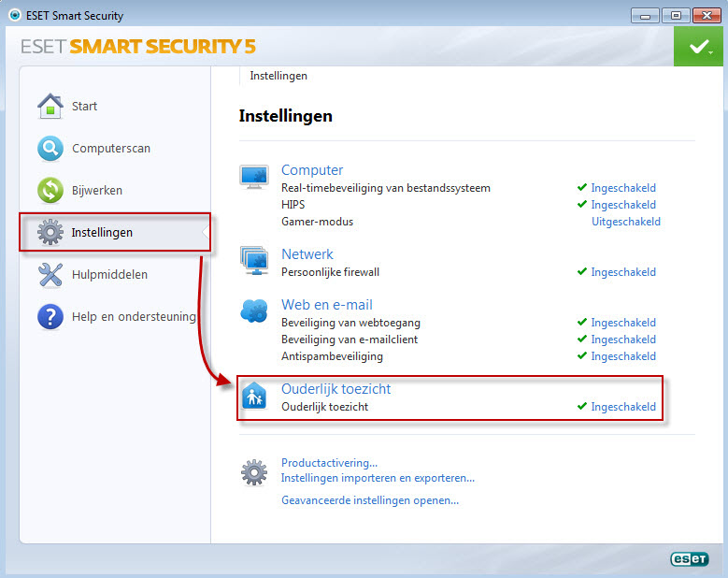Toggle Gamer-modus Uitgeschakeld status
Image resolution: width=728 pixels, height=578 pixels.
625,222
